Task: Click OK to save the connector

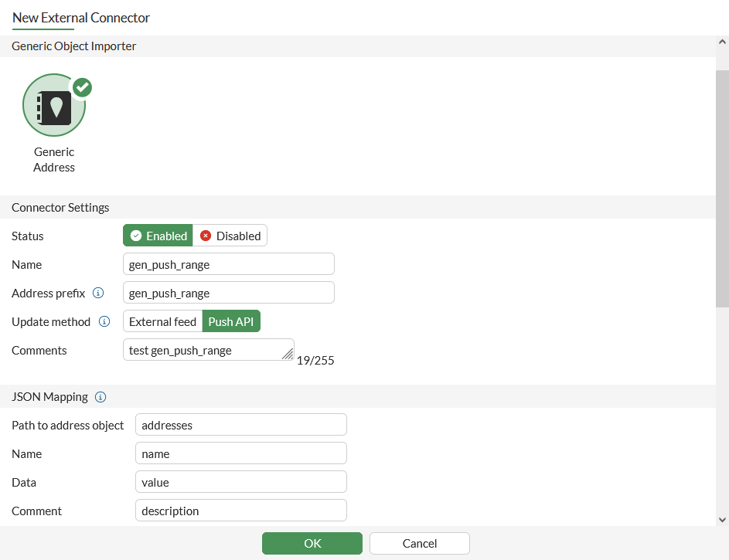Action: tap(312, 543)
